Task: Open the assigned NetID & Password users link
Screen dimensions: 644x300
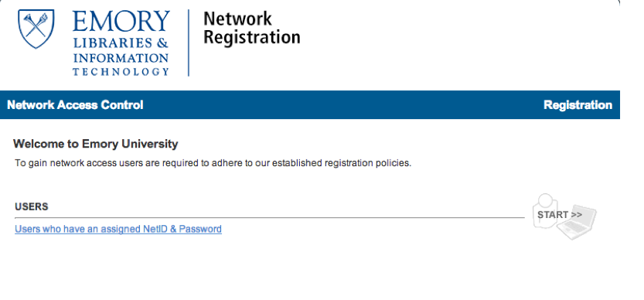Action: tap(118, 229)
